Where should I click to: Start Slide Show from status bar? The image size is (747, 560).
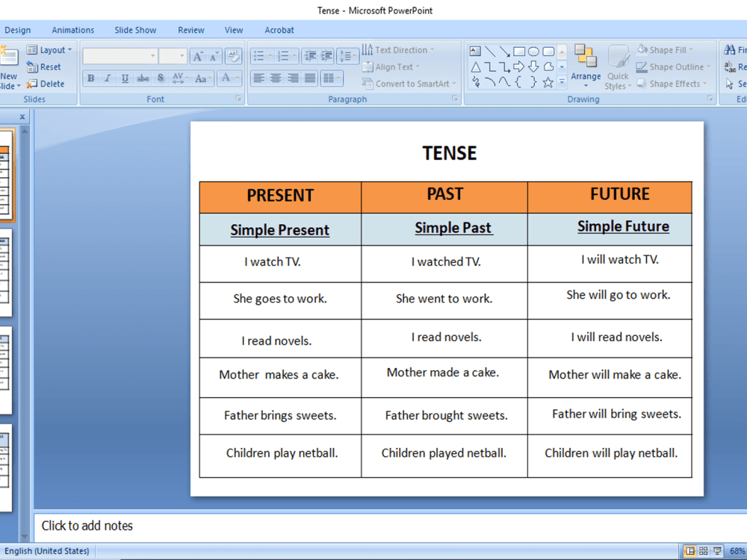[717, 551]
